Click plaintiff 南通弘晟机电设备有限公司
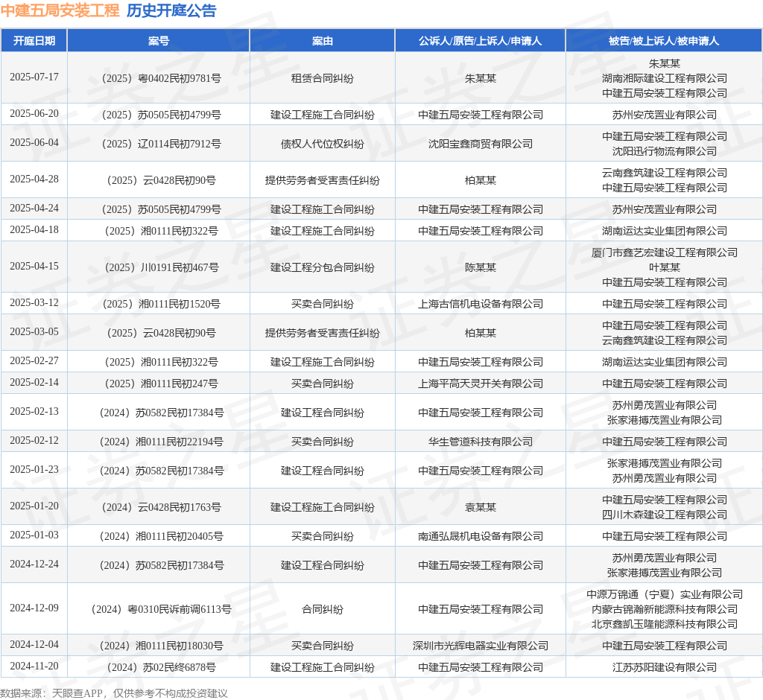 click(x=481, y=537)
